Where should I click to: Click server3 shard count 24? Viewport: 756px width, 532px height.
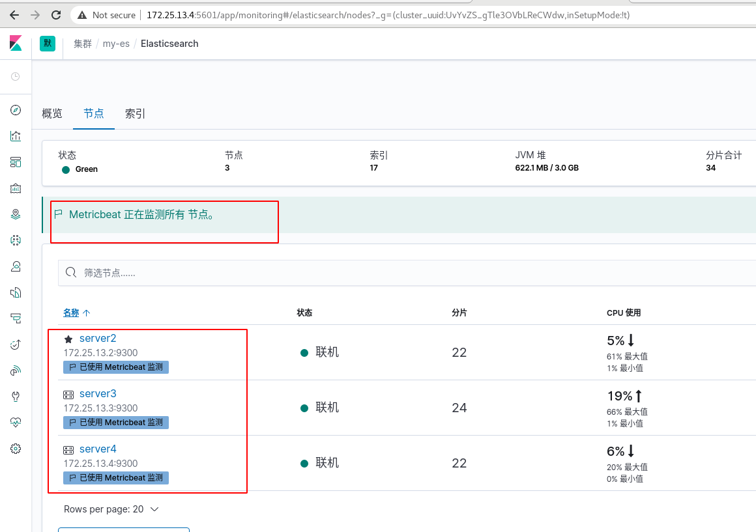tap(459, 408)
